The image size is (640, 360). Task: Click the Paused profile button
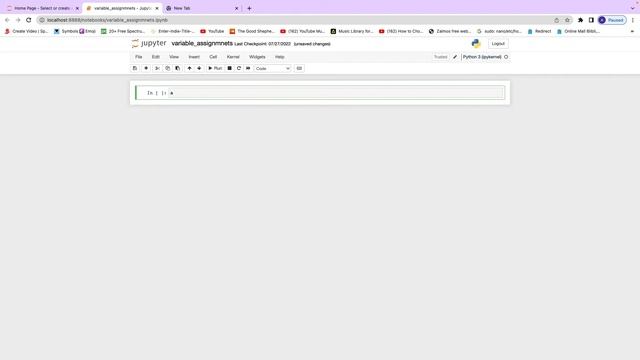coord(612,20)
